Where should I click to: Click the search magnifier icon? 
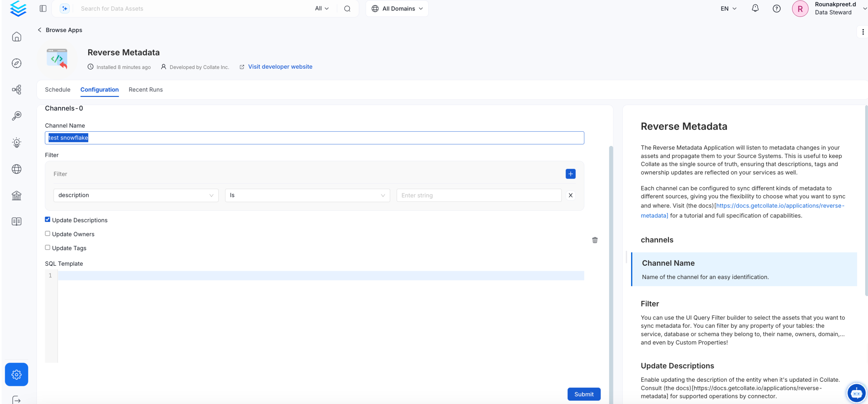(347, 9)
